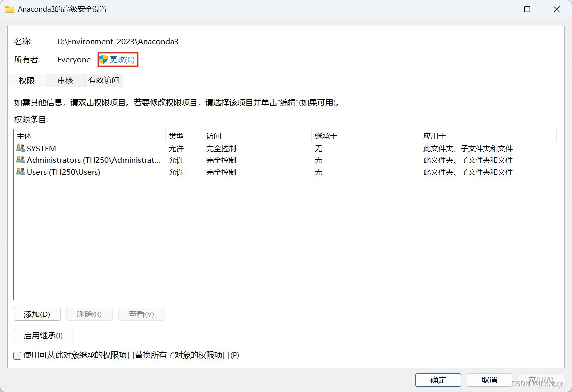
Task: Switch to the 审核 tab
Action: coord(65,80)
